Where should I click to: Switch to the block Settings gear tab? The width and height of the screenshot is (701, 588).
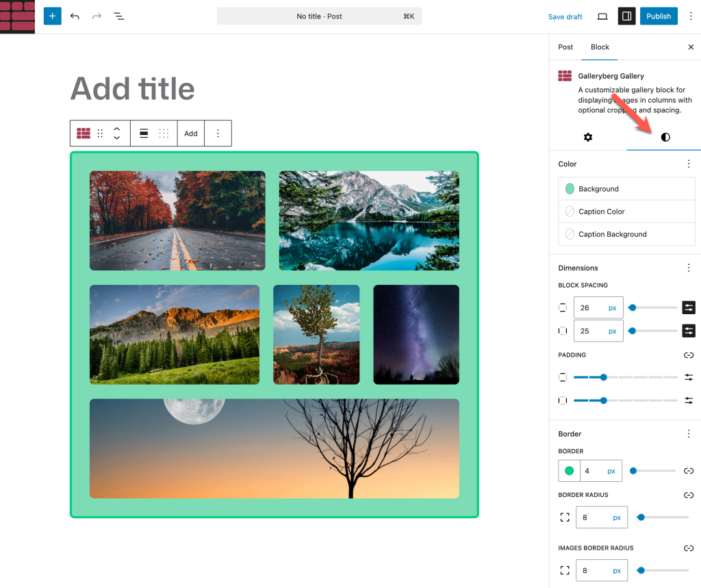tap(587, 137)
